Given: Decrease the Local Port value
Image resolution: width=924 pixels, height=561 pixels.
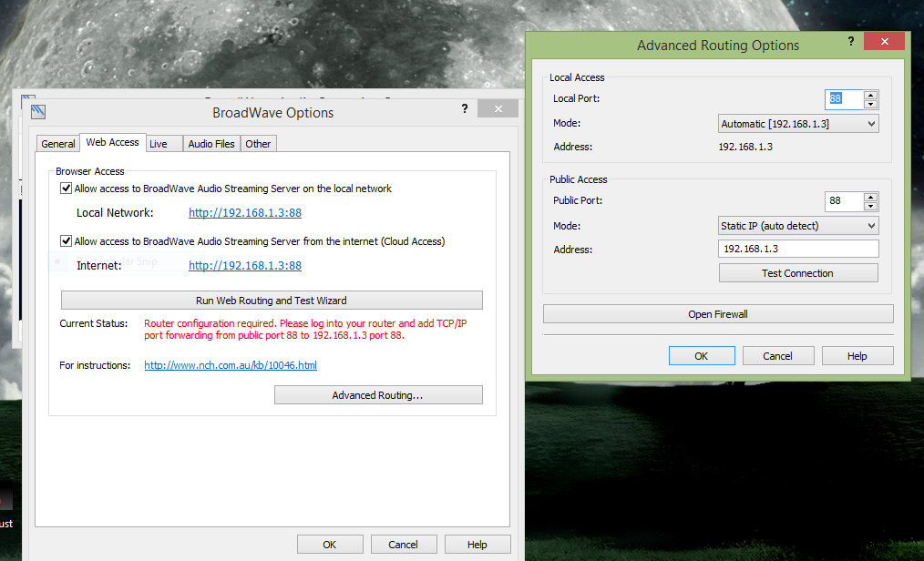Looking at the screenshot, I should [x=870, y=104].
